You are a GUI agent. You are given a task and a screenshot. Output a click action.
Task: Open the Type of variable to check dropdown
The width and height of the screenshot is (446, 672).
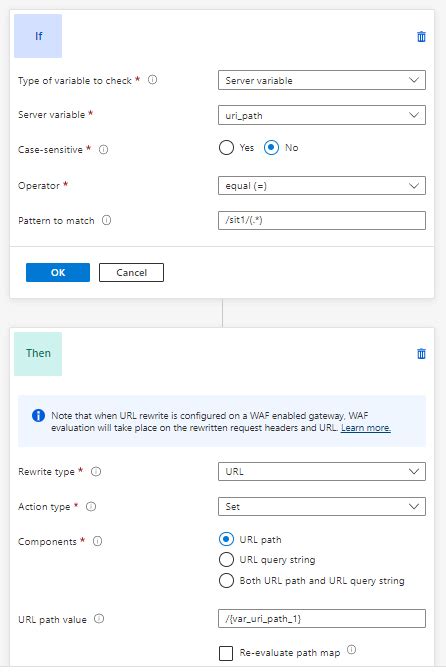pyautogui.click(x=322, y=80)
